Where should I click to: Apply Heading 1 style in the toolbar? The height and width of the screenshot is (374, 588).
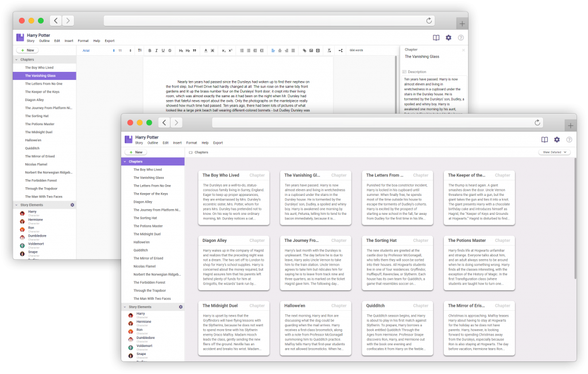pos(180,51)
